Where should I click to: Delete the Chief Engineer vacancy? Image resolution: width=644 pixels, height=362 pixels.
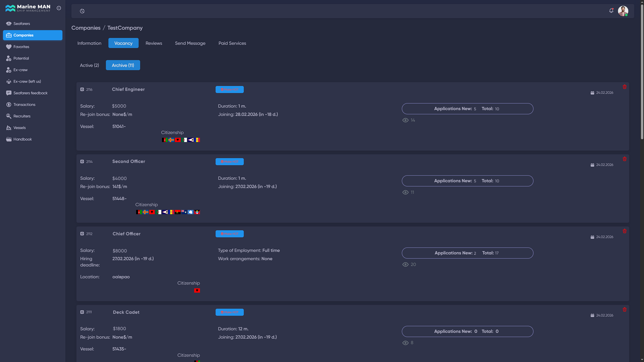[625, 87]
